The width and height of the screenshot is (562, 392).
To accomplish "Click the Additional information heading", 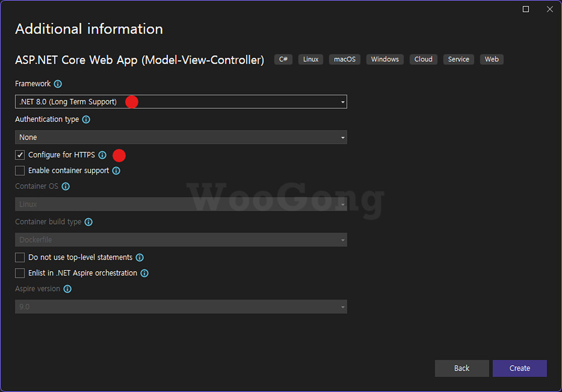I will pos(89,29).
